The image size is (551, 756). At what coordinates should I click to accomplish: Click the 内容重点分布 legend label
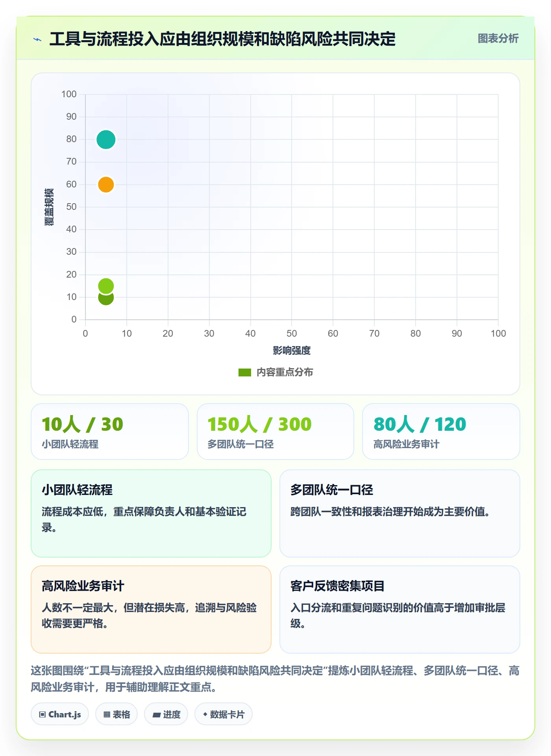285,372
